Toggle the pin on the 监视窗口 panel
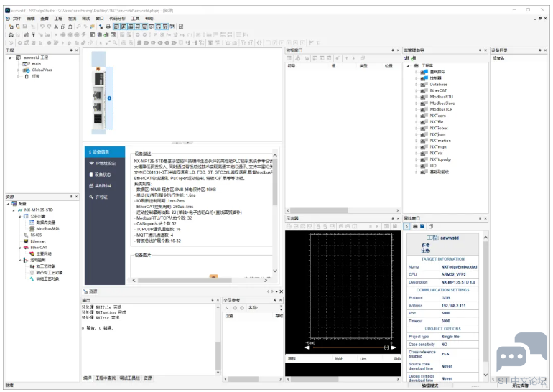The height and width of the screenshot is (392, 553). 393,50
